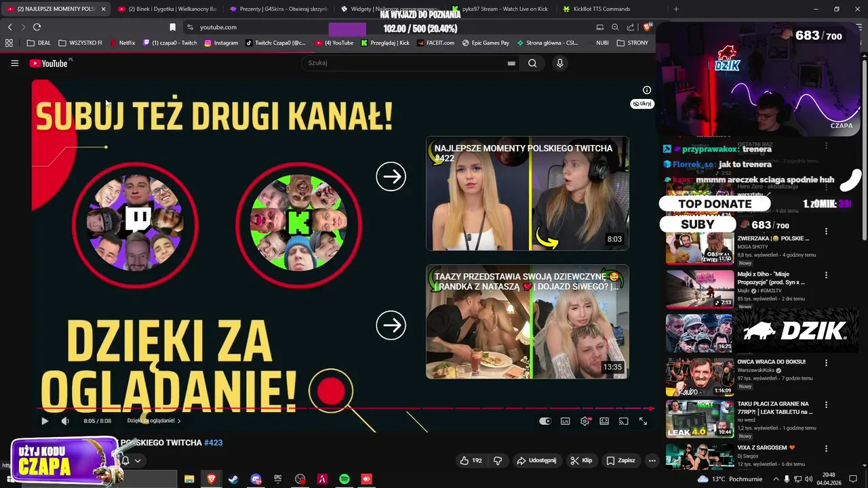The width and height of the screenshot is (868, 488).
Task: Switch to KickBot TTS Commands tab
Action: click(601, 9)
